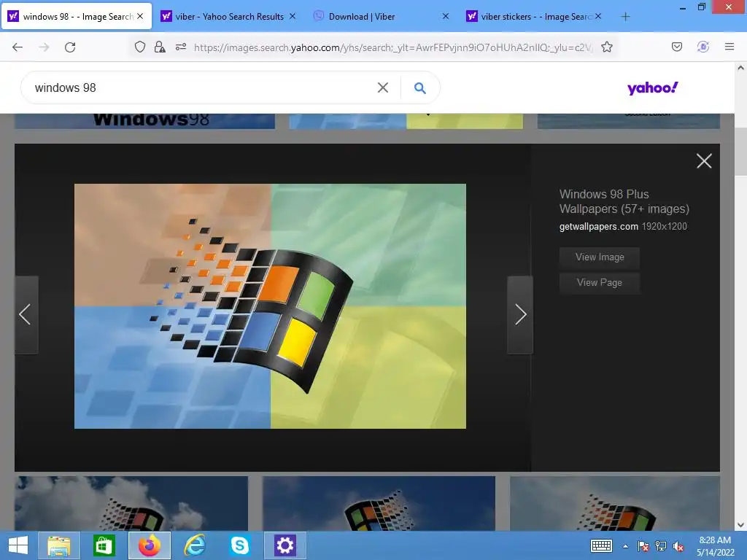Open the Windows98 text thumbnail above preview
The image size is (747, 560).
coord(145,121)
